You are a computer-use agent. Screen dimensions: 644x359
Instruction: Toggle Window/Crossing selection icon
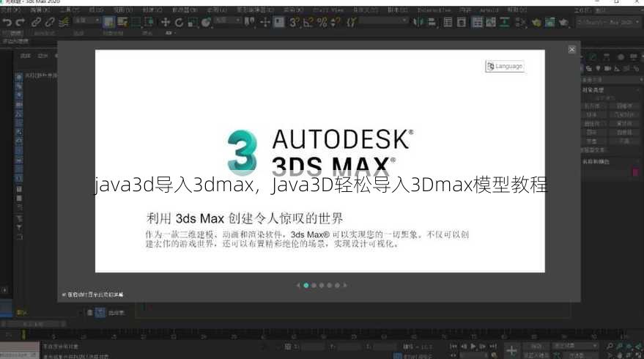(x=149, y=22)
